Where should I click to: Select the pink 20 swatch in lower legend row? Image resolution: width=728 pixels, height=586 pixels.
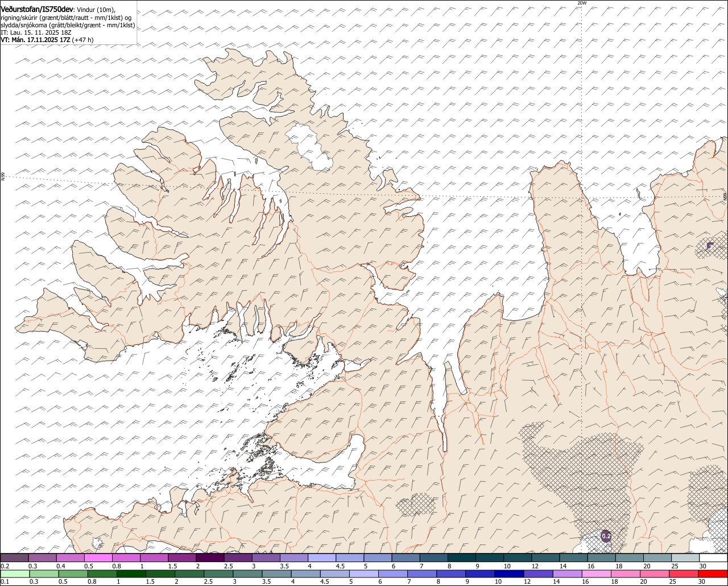(x=655, y=573)
